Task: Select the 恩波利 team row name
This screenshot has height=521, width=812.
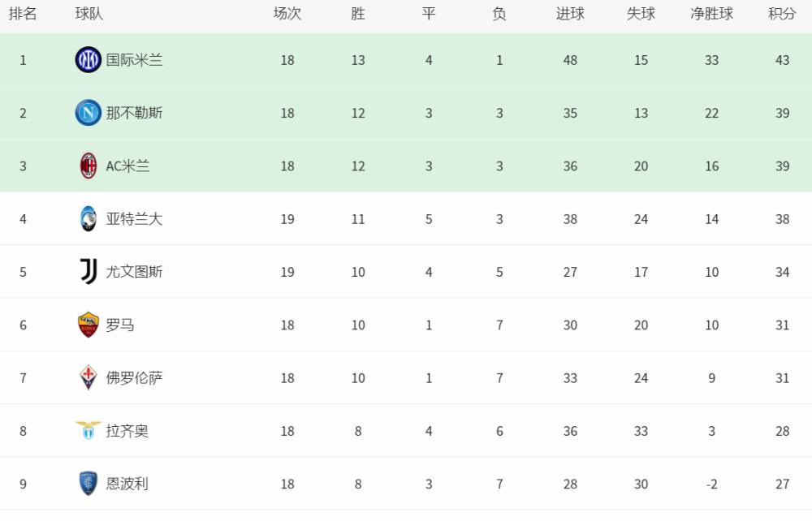Action: 127,484
